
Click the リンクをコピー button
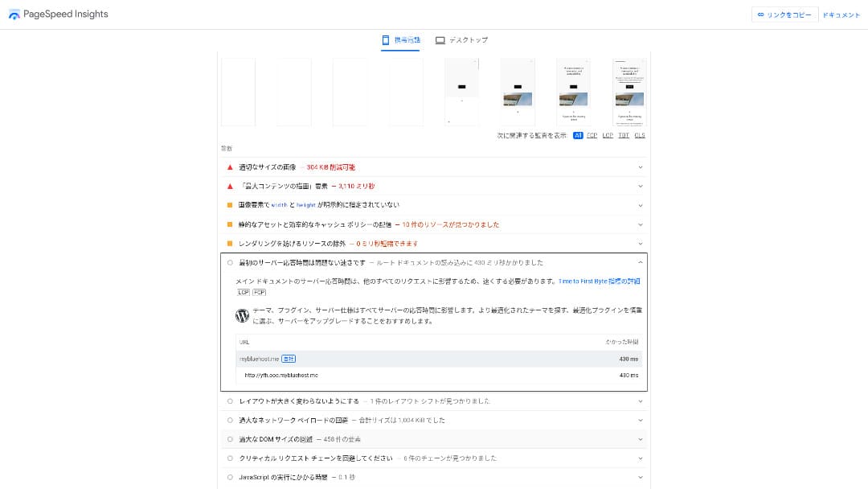784,14
